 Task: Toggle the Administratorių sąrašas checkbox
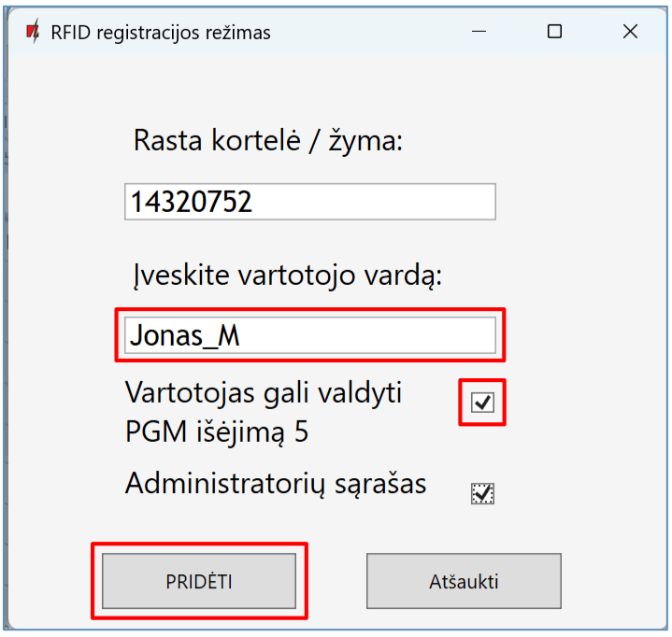pos(482,494)
